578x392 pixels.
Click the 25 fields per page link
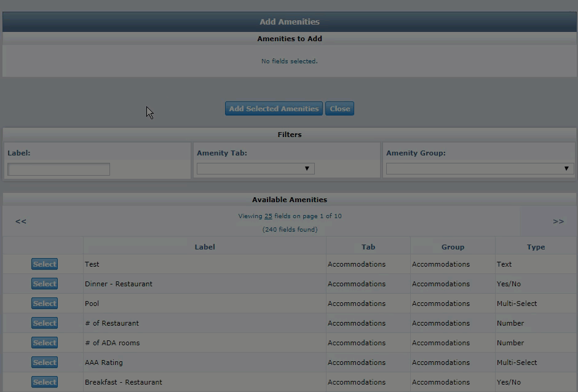[268, 216]
